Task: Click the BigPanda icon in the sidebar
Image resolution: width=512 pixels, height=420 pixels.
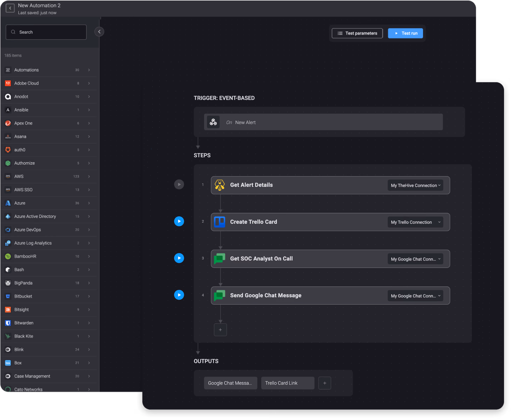Action: 8,283
